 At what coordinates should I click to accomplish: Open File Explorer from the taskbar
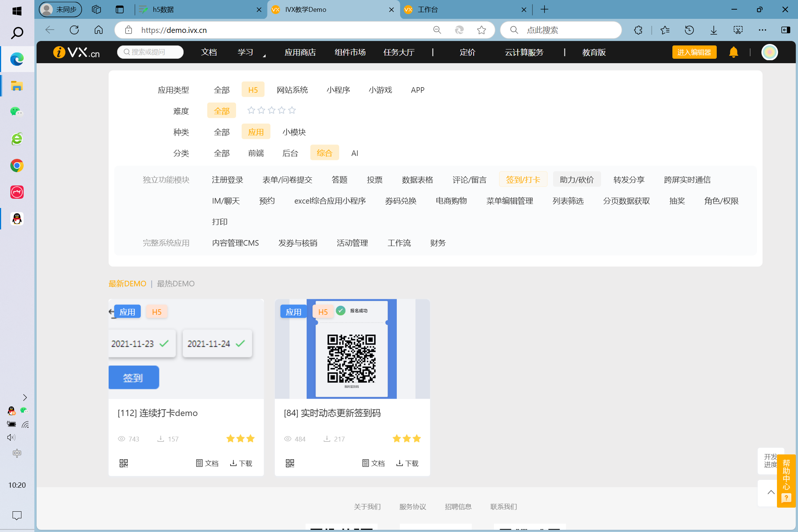17,86
